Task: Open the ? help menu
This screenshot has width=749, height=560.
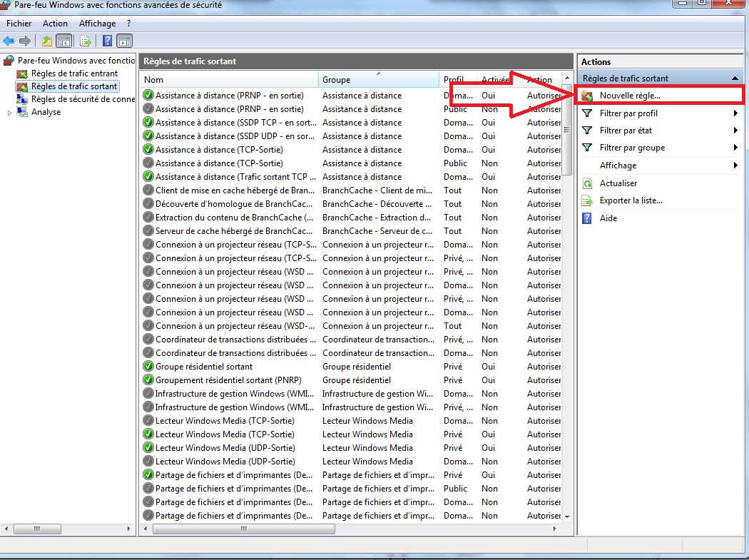Action: [128, 24]
